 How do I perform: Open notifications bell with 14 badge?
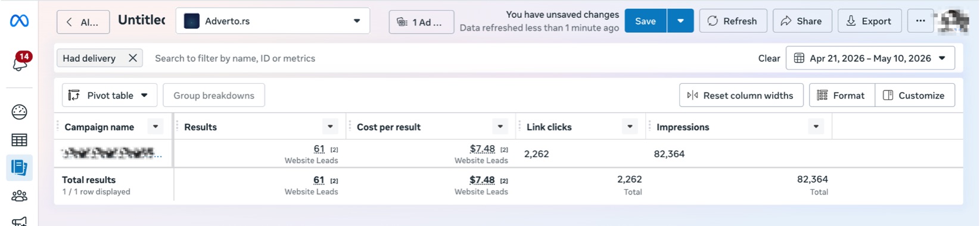20,62
